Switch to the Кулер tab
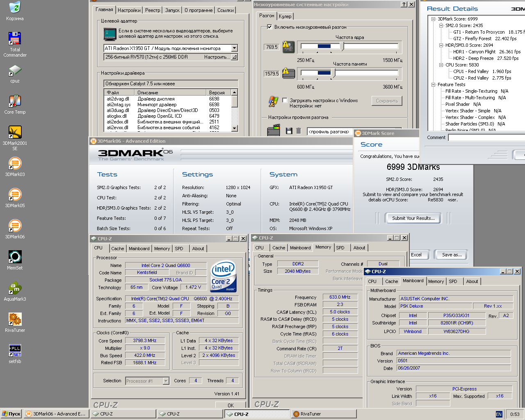Image resolution: width=525 pixels, height=420 pixels. coord(285,16)
